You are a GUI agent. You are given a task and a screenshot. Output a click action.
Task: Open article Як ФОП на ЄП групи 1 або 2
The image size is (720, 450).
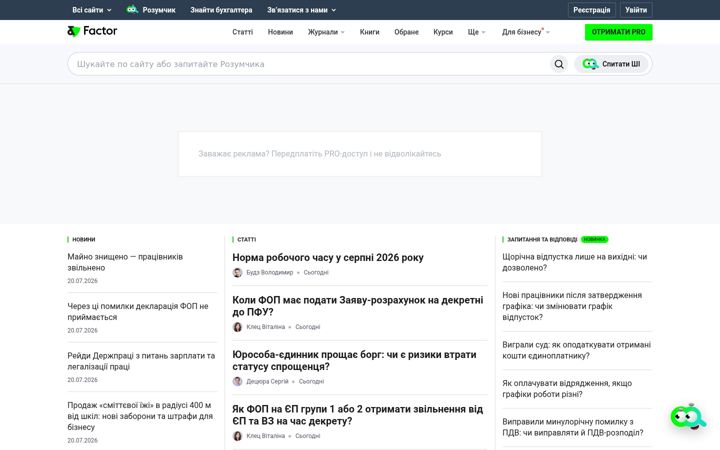(358, 415)
